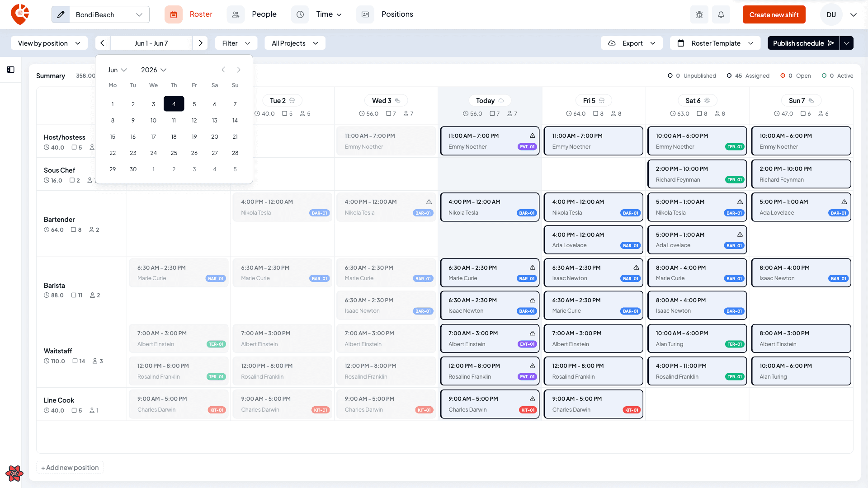This screenshot has width=868, height=488.
Task: Click the People icon
Action: click(236, 14)
